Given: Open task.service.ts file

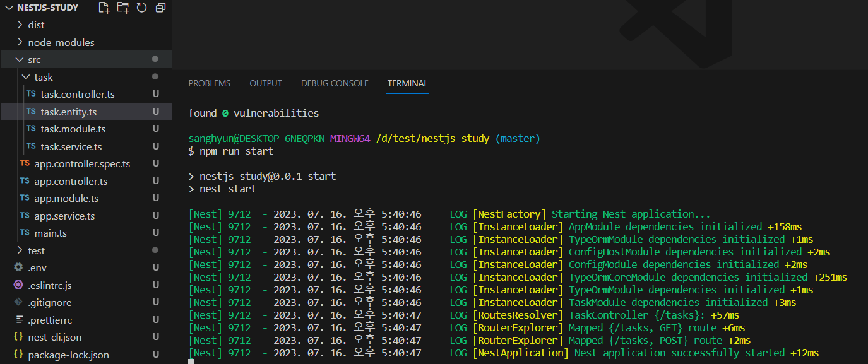Looking at the screenshot, I should point(71,146).
